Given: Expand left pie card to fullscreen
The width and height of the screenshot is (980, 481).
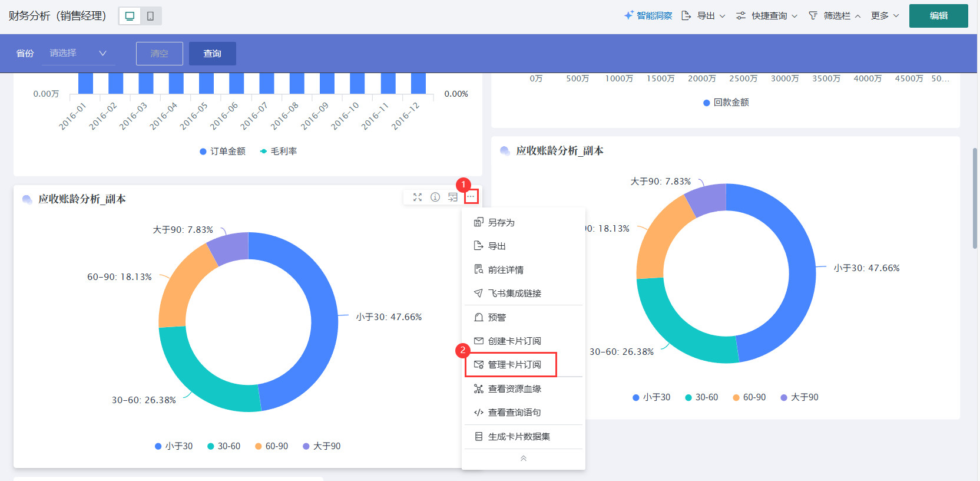Looking at the screenshot, I should [x=418, y=197].
